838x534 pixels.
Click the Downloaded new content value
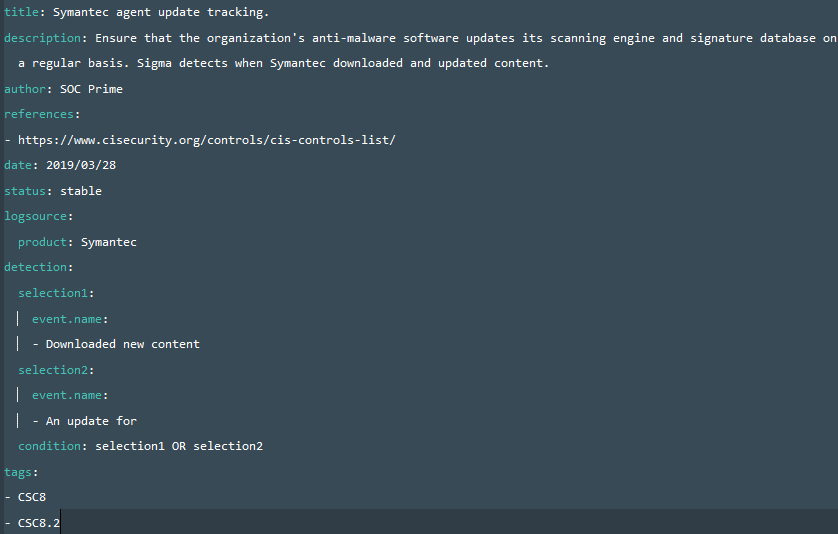123,344
